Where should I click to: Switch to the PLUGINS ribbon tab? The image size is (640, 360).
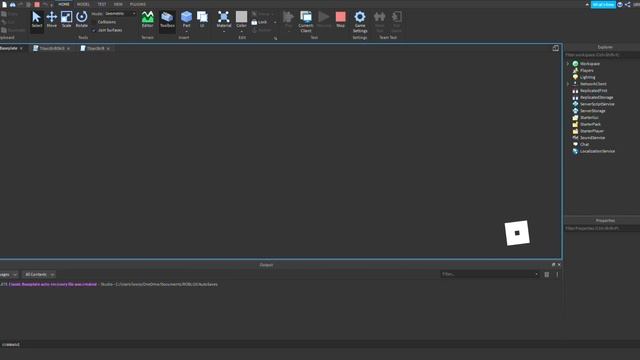138,4
